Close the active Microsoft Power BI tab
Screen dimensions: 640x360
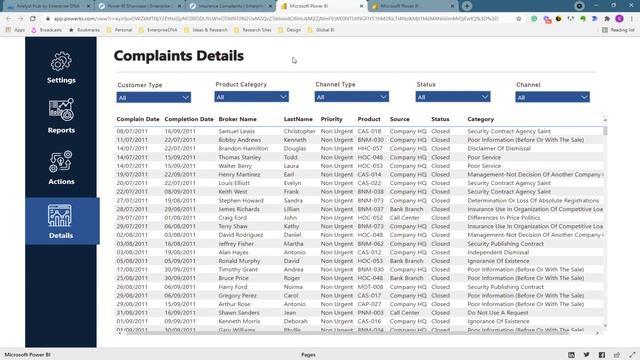coord(361,6)
